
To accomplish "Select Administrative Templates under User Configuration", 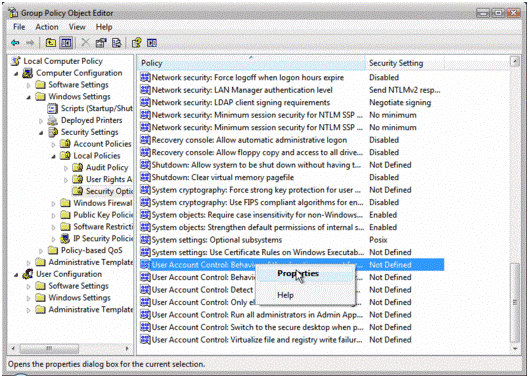I will point(91,309).
